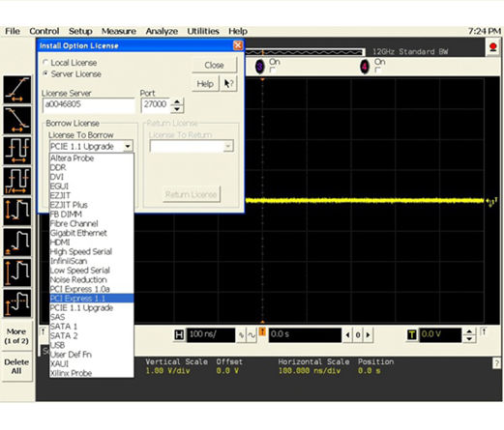Select the peak-to-peak voltage measurement icon
Screen dimensions: 504x430
[17, 212]
